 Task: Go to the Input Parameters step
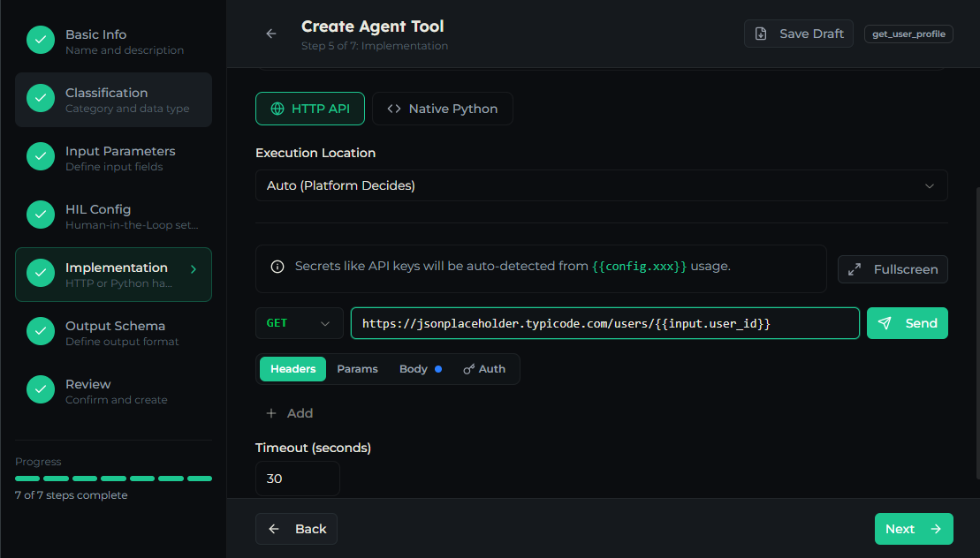(x=113, y=158)
